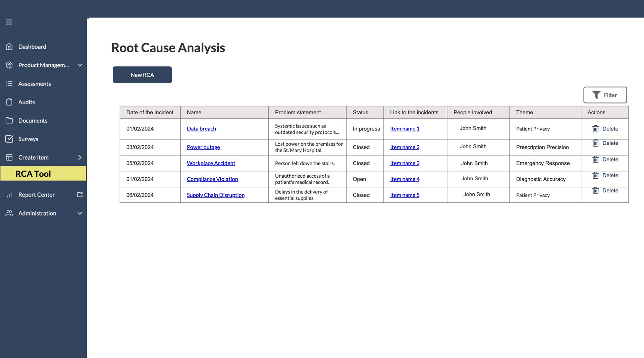Click the Audits clipboard icon

[9, 102]
